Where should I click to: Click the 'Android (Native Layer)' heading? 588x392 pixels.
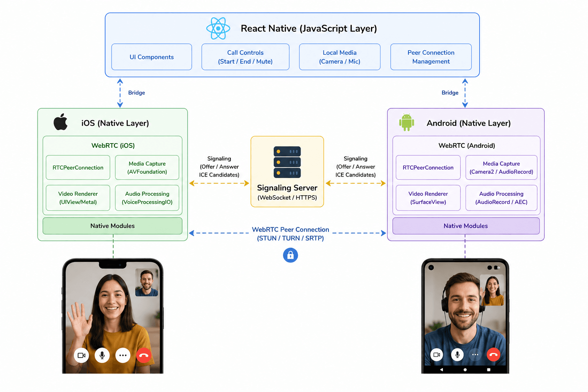tap(469, 123)
